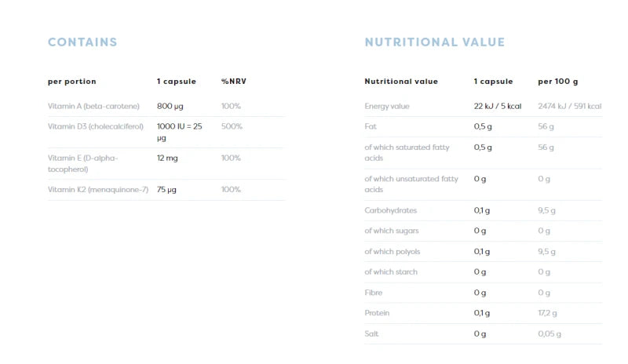The image size is (628, 364).
Task: Click the Salt row label
Action: coord(371,333)
